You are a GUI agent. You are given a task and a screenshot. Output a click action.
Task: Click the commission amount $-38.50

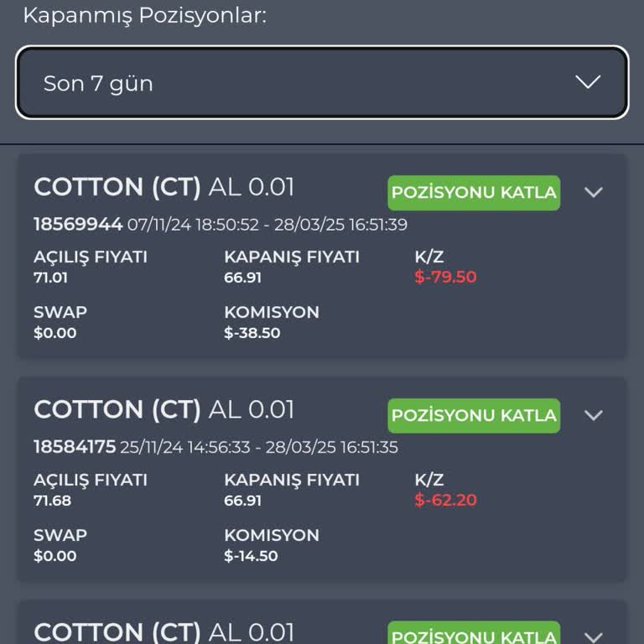pyautogui.click(x=252, y=333)
